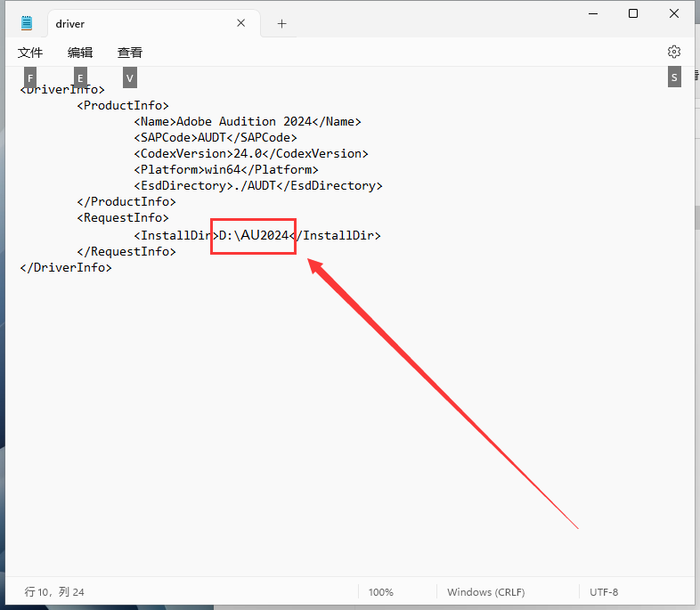Click the S access key hint
The width and height of the screenshot is (700, 610).
[x=674, y=77]
